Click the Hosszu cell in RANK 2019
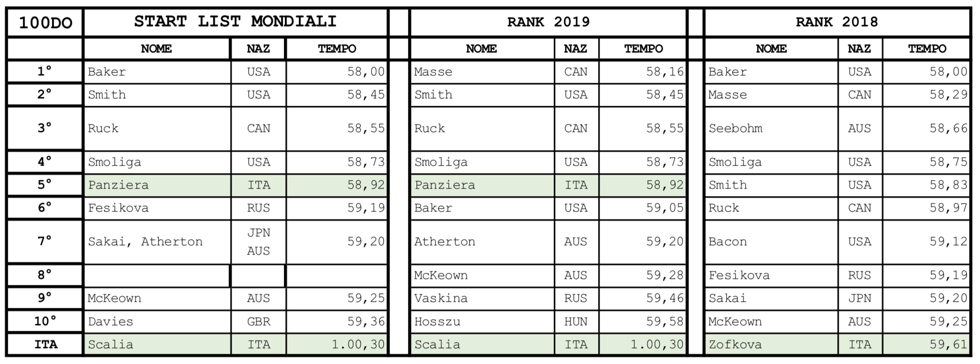The height and width of the screenshot is (364, 980). (483, 322)
